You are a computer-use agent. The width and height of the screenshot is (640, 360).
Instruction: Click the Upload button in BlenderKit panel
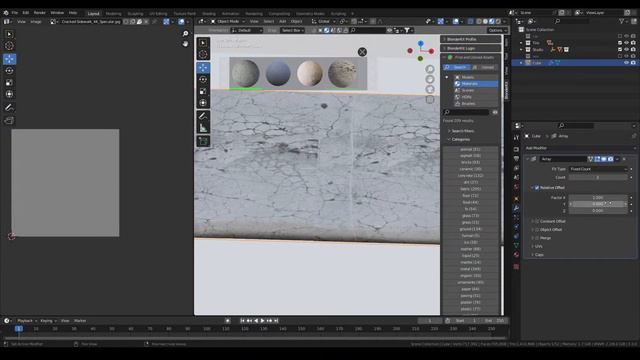pyautogui.click(x=484, y=67)
